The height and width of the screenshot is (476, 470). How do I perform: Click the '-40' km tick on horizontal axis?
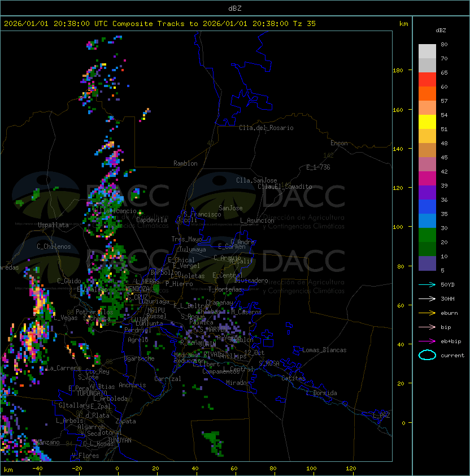click(x=37, y=469)
